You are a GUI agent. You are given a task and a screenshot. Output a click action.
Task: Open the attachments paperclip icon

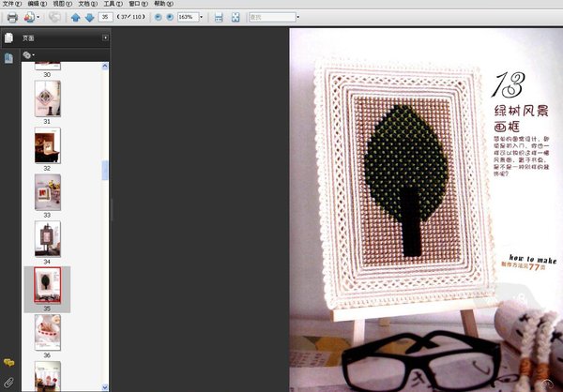(8, 383)
